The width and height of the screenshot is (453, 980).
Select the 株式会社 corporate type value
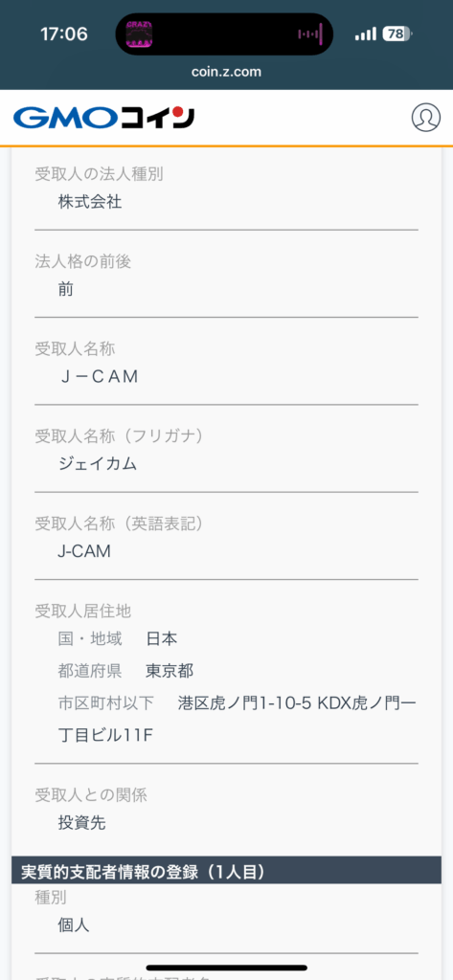click(90, 202)
